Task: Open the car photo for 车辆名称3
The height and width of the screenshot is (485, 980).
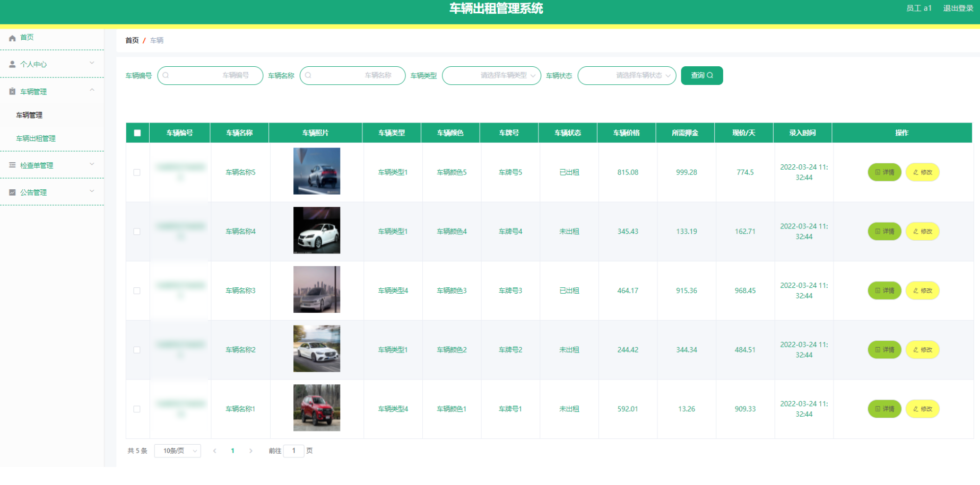Action: point(317,289)
